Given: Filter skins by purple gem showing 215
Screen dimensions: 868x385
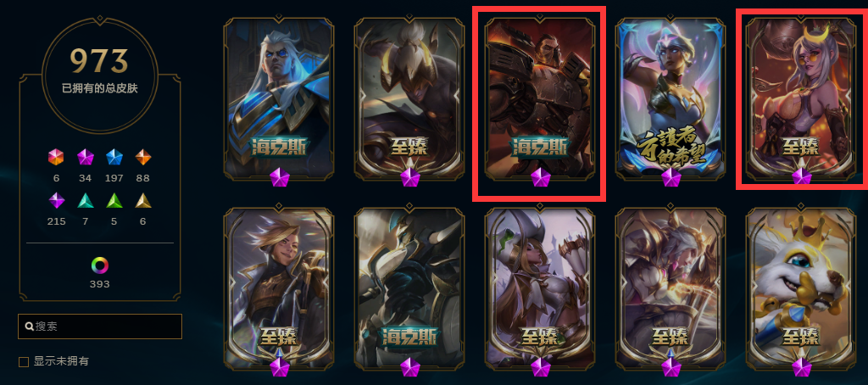Looking at the screenshot, I should pyautogui.click(x=57, y=200).
